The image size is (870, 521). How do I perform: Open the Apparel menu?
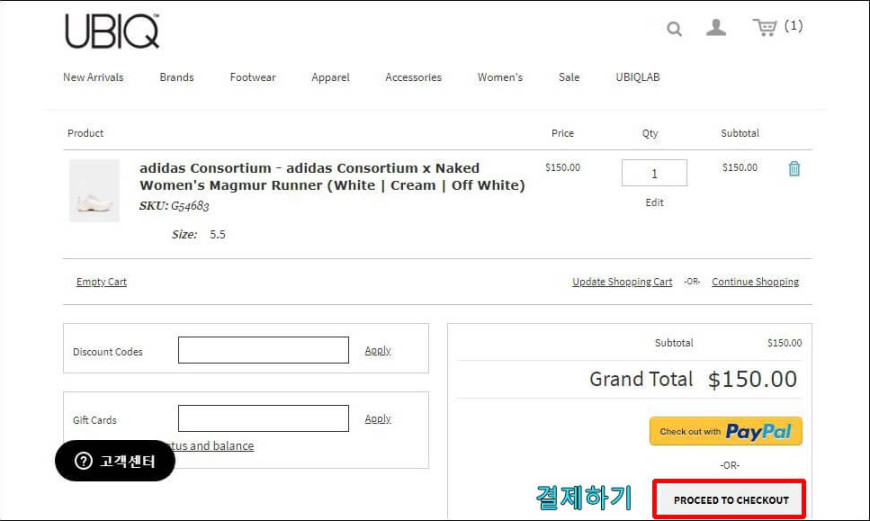330,77
